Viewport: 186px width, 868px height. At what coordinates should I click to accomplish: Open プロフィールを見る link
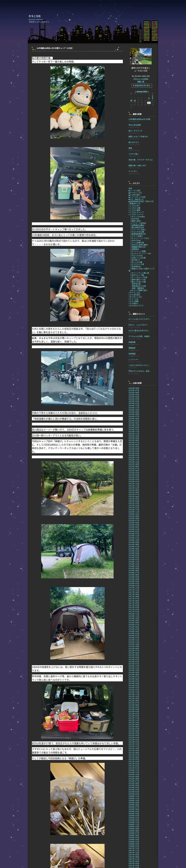[x=141, y=79]
